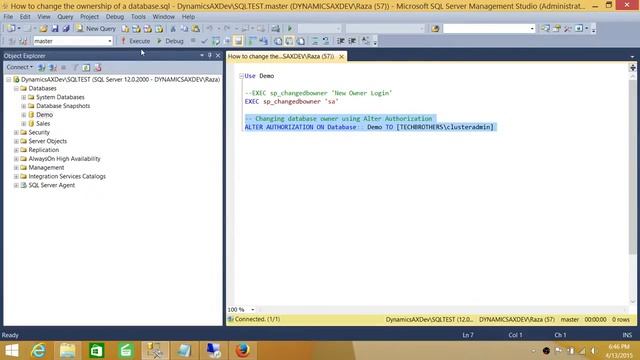Screen dimensions: 640x360
Task: Click the red last icon in Object Explorer toolbar
Action: pyautogui.click(x=98, y=67)
